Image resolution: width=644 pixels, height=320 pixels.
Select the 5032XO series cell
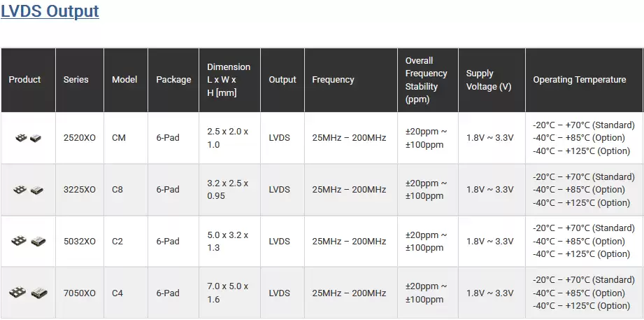click(80, 241)
